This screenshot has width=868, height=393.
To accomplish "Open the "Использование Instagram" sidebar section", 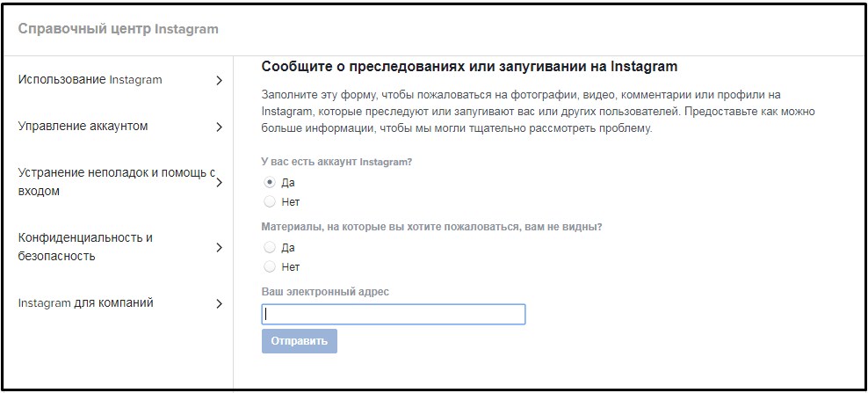I will pos(90,80).
